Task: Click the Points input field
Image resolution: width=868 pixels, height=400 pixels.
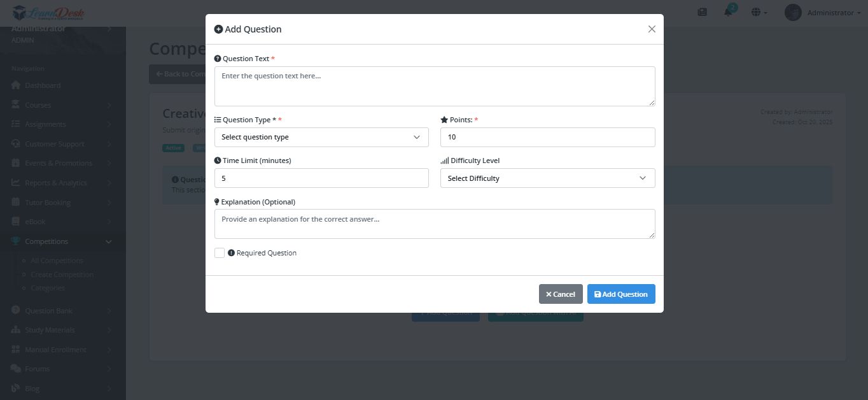Action: coord(547,137)
